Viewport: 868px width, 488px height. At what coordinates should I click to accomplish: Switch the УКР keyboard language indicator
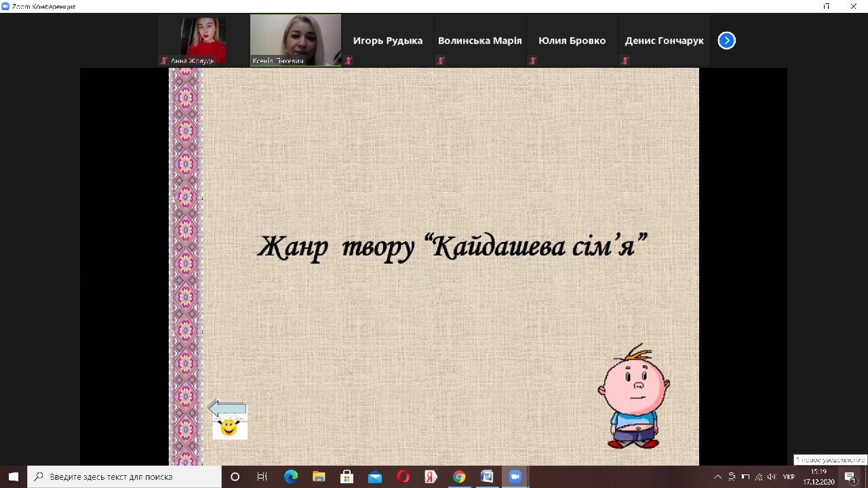tap(789, 477)
